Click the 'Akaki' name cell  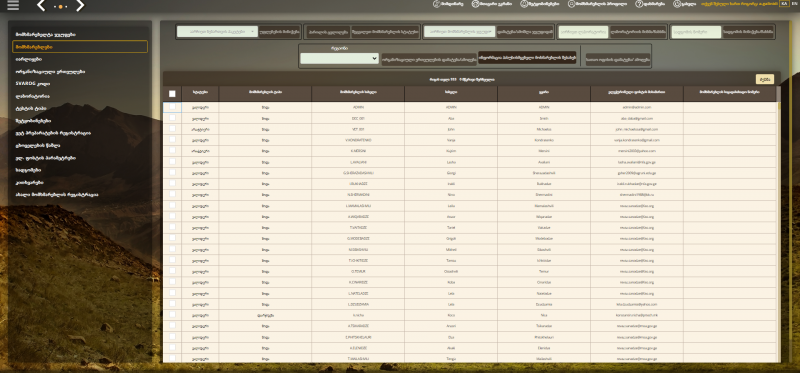click(451, 347)
